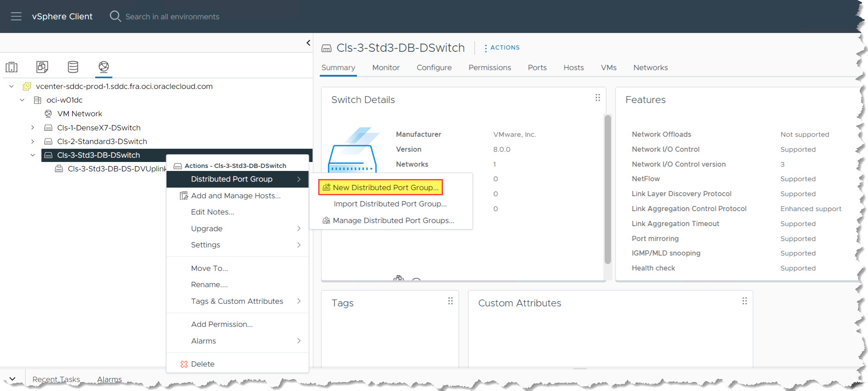
Task: Click the Add and Manage Hosts icon
Action: pos(184,196)
